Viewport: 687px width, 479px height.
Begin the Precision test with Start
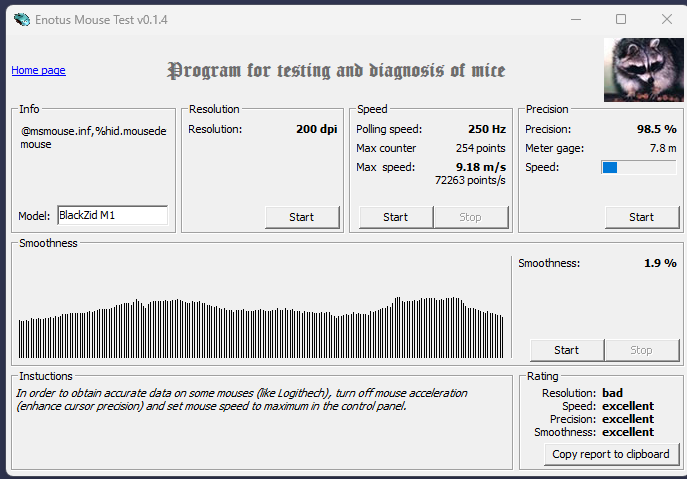coord(641,217)
